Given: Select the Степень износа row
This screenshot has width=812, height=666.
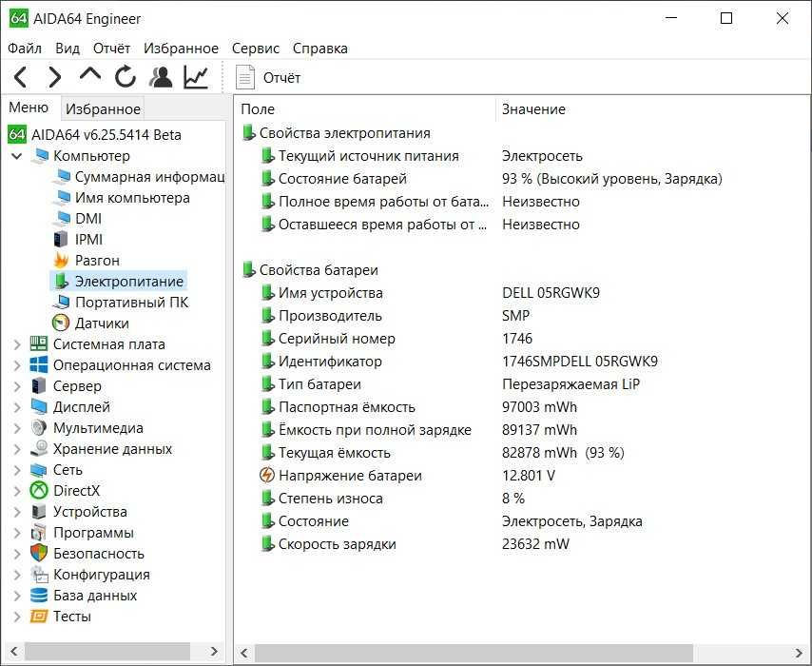Looking at the screenshot, I should click(x=393, y=499).
